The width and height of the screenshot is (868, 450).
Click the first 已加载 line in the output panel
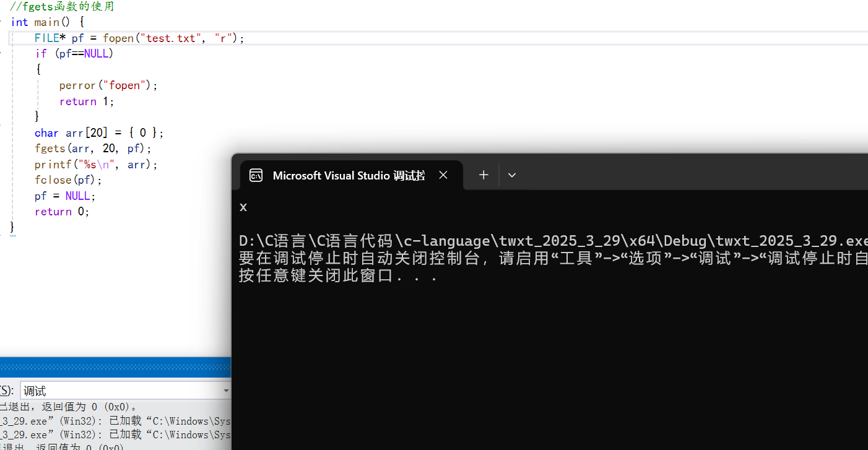pos(115,421)
